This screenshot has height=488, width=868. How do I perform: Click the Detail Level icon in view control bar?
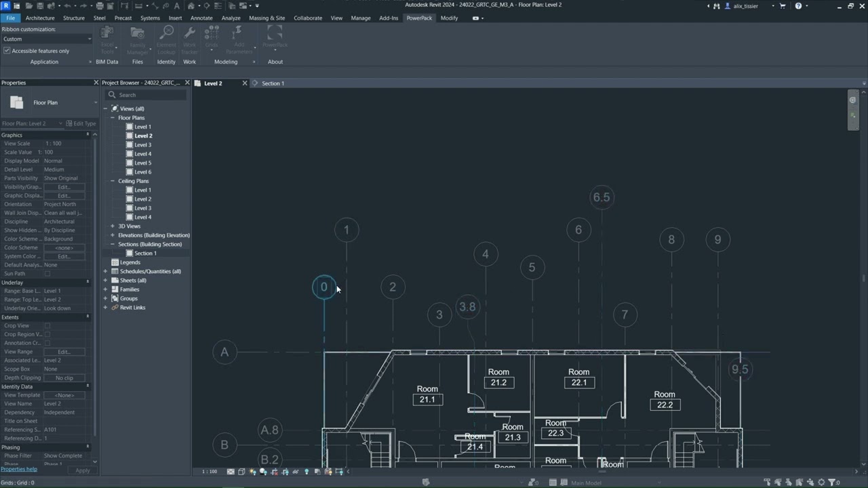(231, 472)
